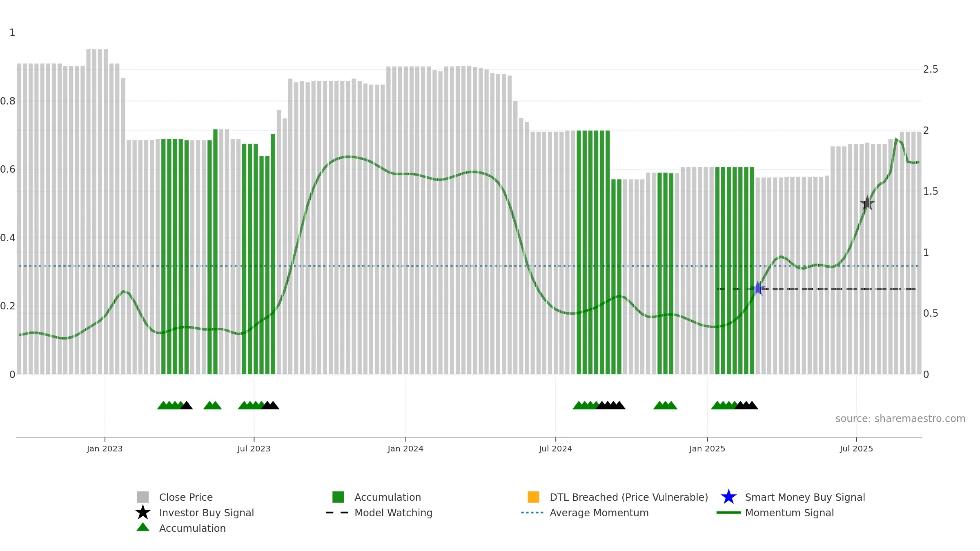Click the gray Close Price legend square
The width and height of the screenshot is (980, 551).
coord(143,497)
